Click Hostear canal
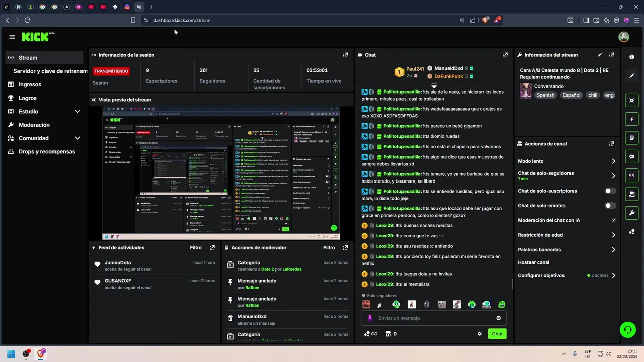 pos(533,262)
